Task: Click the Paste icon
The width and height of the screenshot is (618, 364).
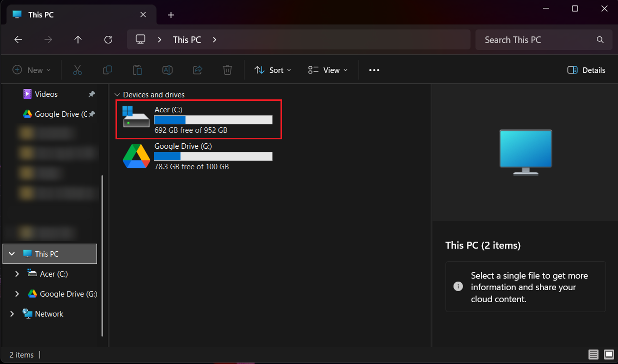Action: point(137,70)
